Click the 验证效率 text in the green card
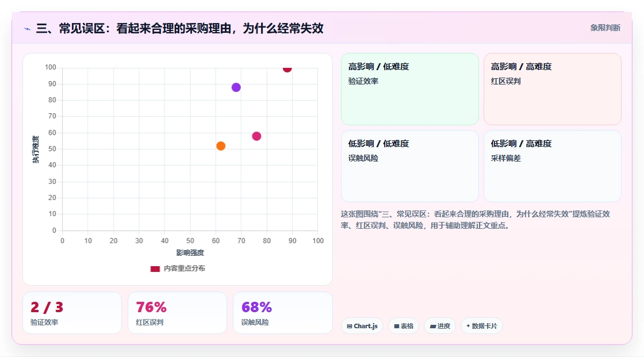The height and width of the screenshot is (357, 644). coord(363,81)
